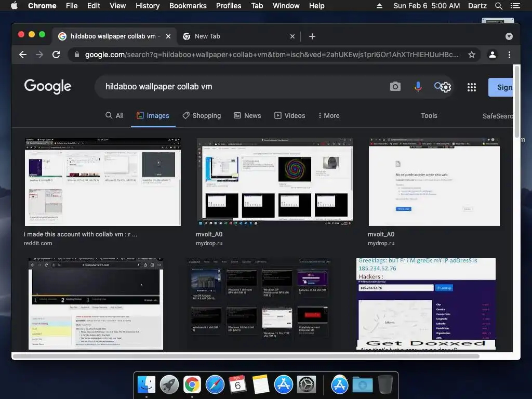Click the Google logo
This screenshot has width=532, height=399.
(47, 87)
